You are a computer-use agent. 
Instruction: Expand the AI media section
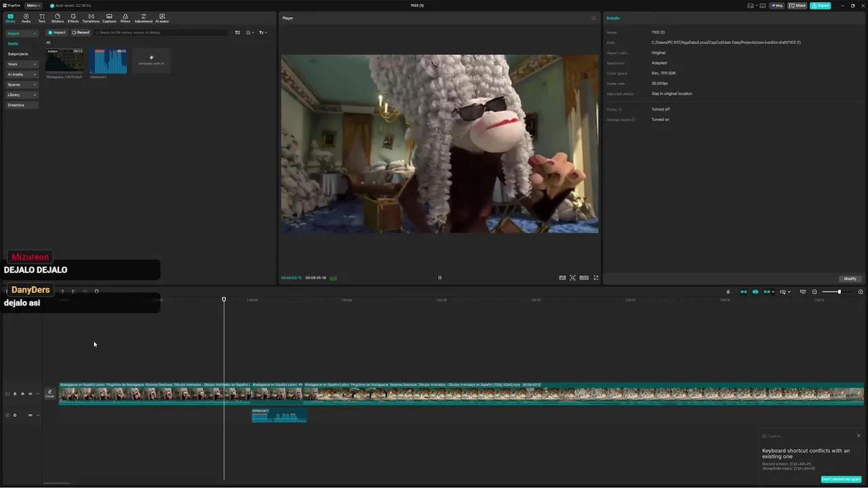pyautogui.click(x=22, y=74)
